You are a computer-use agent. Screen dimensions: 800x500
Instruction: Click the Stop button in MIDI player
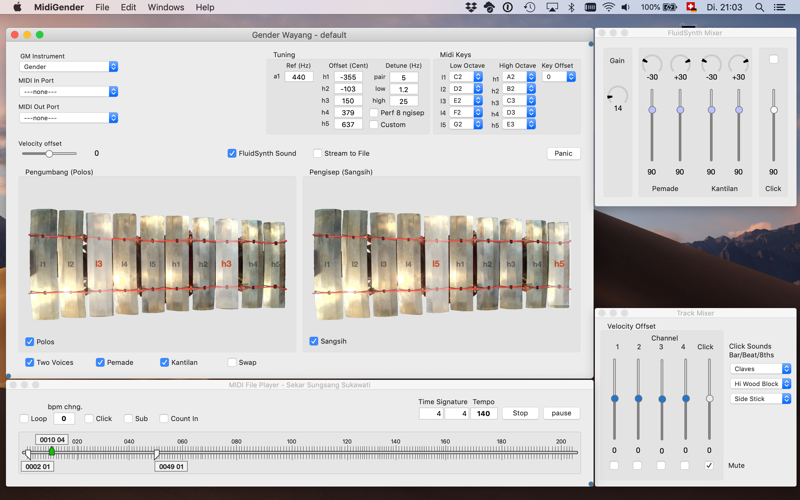520,413
